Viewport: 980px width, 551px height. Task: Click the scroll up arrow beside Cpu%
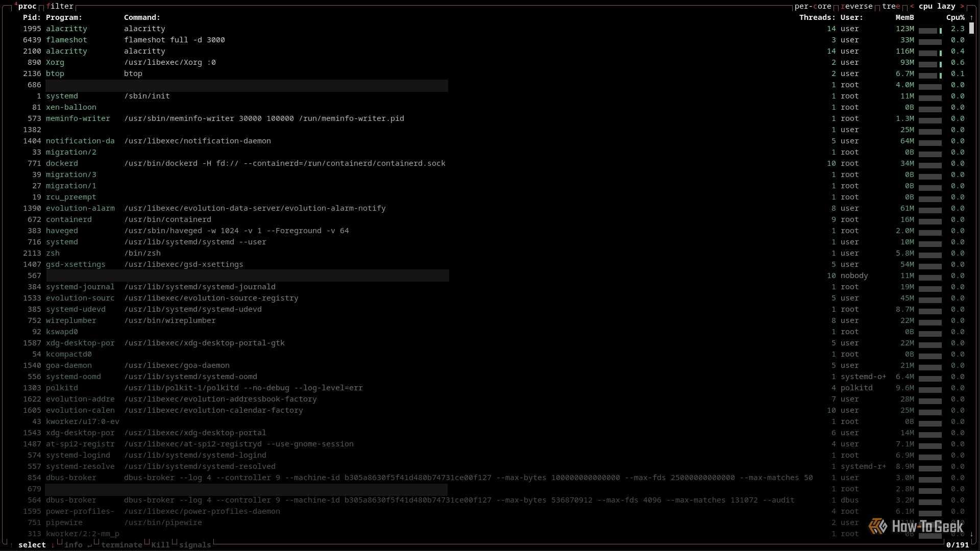pos(971,17)
